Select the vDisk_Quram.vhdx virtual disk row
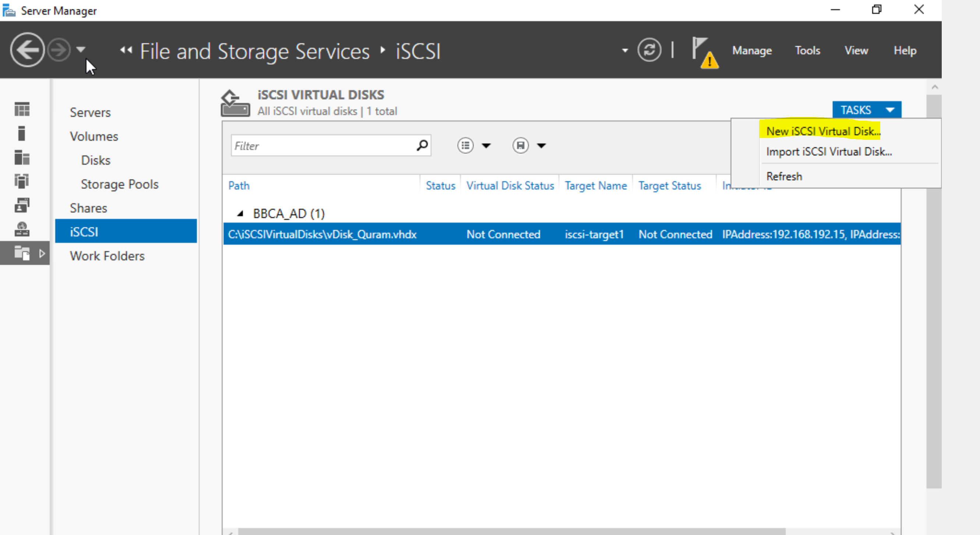Screen dimensions: 980x535 coord(562,234)
